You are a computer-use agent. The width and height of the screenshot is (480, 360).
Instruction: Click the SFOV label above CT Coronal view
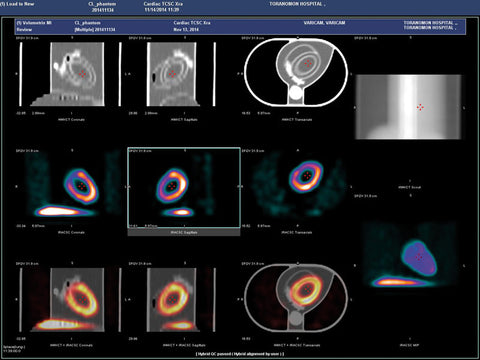coord(27,38)
